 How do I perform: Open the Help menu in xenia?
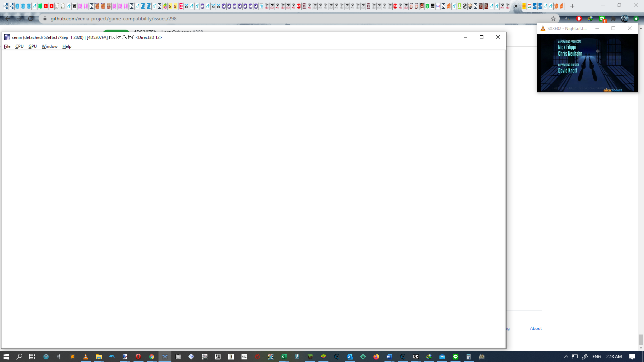67,46
